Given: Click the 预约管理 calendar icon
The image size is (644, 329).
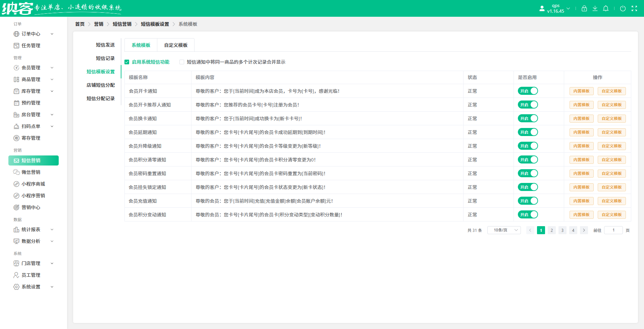Looking at the screenshot, I should 16,103.
